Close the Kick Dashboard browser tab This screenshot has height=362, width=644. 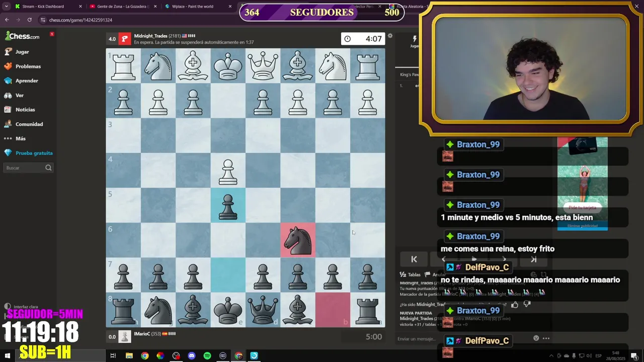80,7
